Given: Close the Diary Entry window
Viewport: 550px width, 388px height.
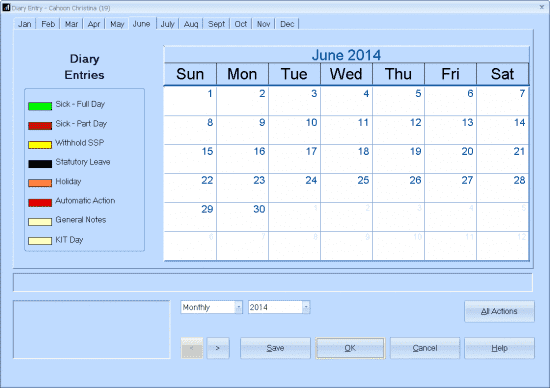Looking at the screenshot, I should 542,7.
